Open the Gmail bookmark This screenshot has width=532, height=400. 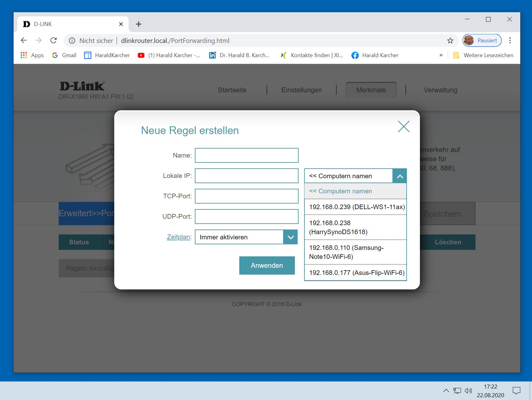pos(64,55)
